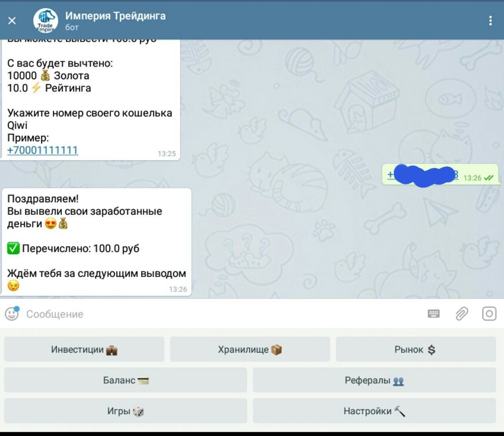Click the Сообщение message input field
Screen dimensions: 504x436
[220, 314]
